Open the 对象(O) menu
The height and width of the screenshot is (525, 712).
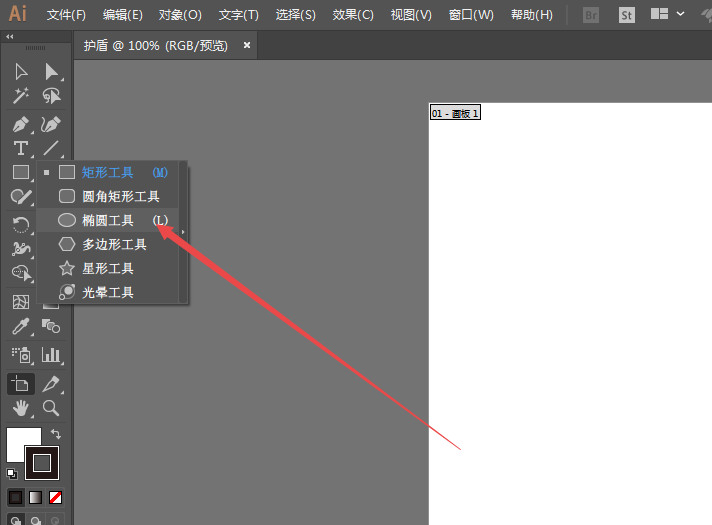click(180, 15)
